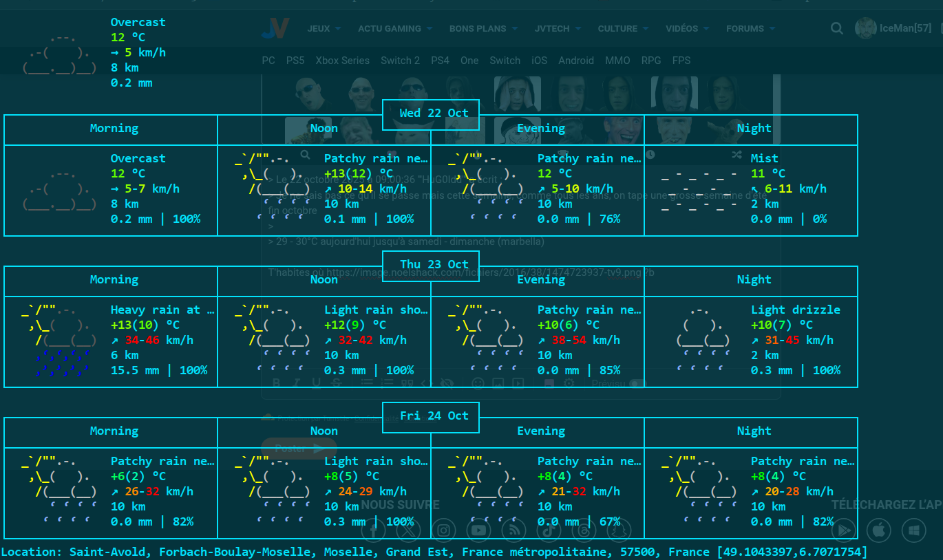943x560 pixels.
Task: Insert emoji with the smiley icon
Action: [x=478, y=383]
